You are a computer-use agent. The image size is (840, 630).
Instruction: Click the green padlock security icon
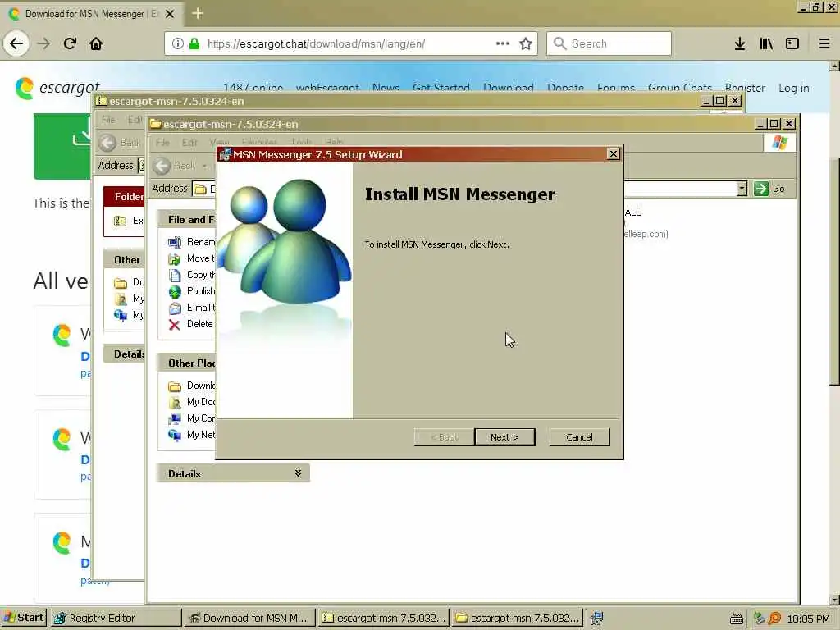pos(194,43)
